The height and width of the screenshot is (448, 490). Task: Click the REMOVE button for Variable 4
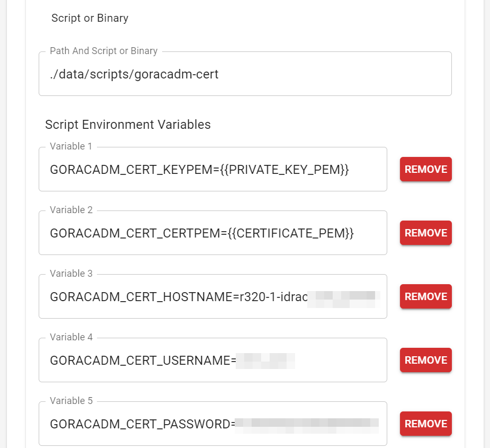(x=425, y=360)
